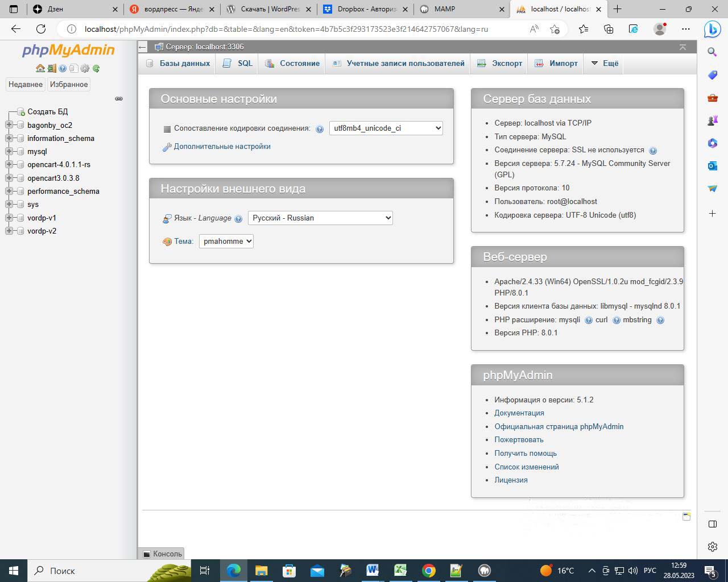Expand the bagonby_oc2 database tree node

[x=9, y=125]
